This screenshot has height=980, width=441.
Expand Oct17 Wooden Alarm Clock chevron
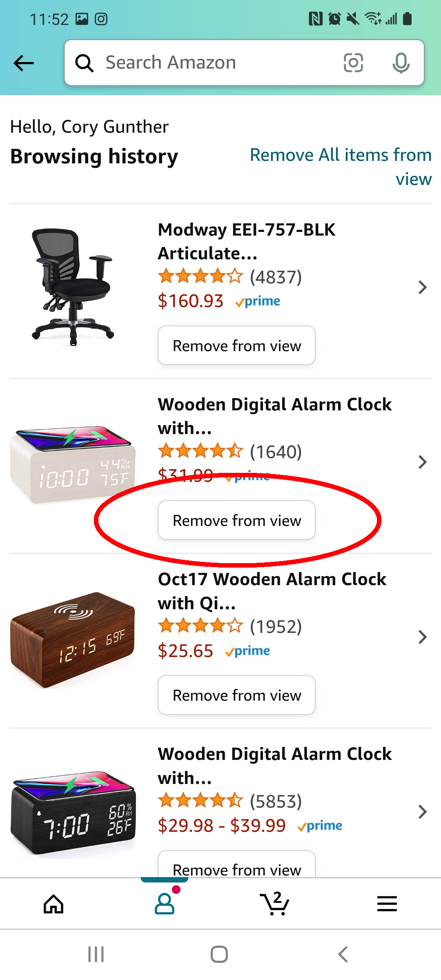(423, 637)
